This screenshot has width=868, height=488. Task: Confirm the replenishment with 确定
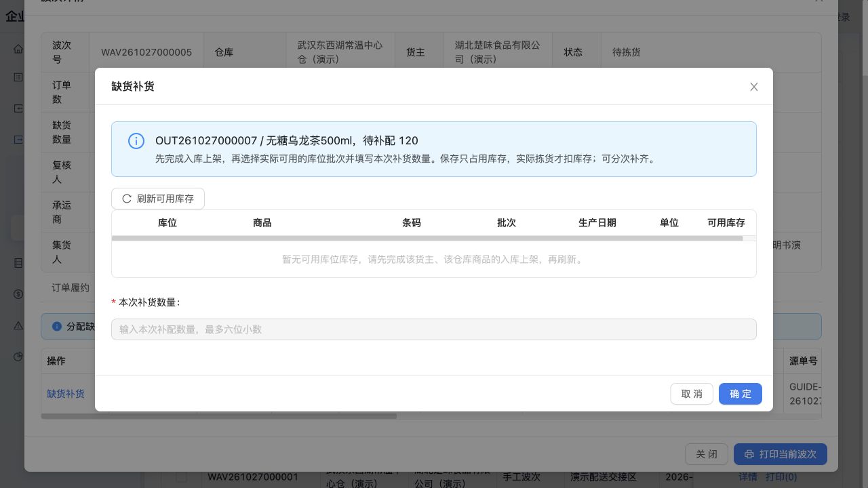[x=741, y=394]
